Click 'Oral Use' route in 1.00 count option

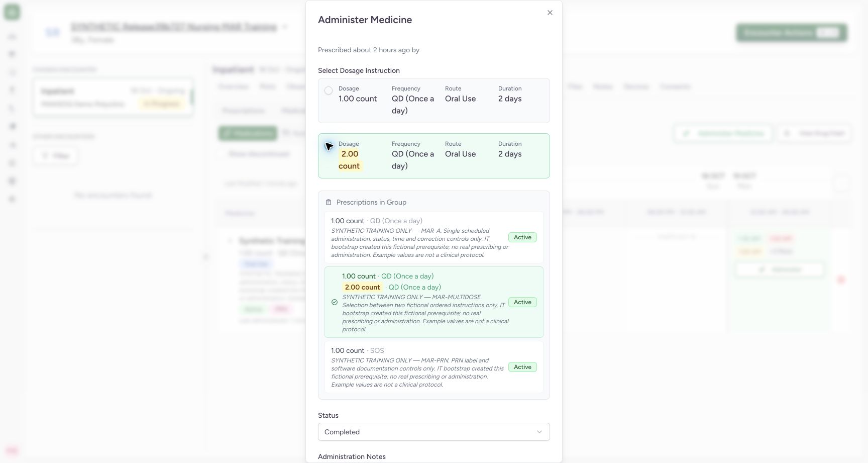pos(460,99)
